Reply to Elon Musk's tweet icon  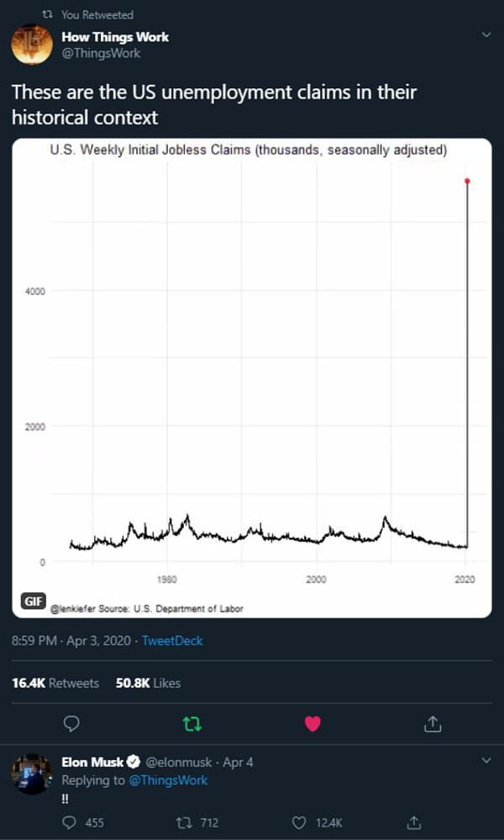click(71, 822)
